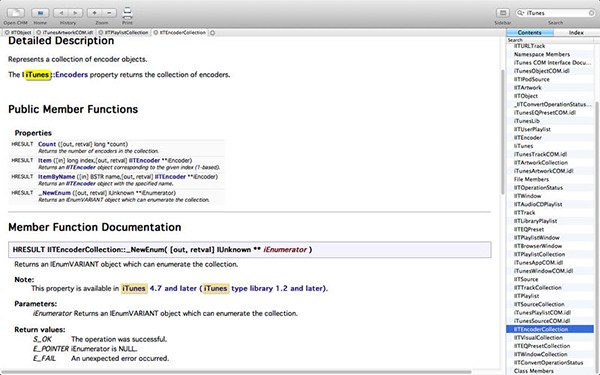Click in the iTunes search field
The image size is (600, 375).
pos(557,13)
